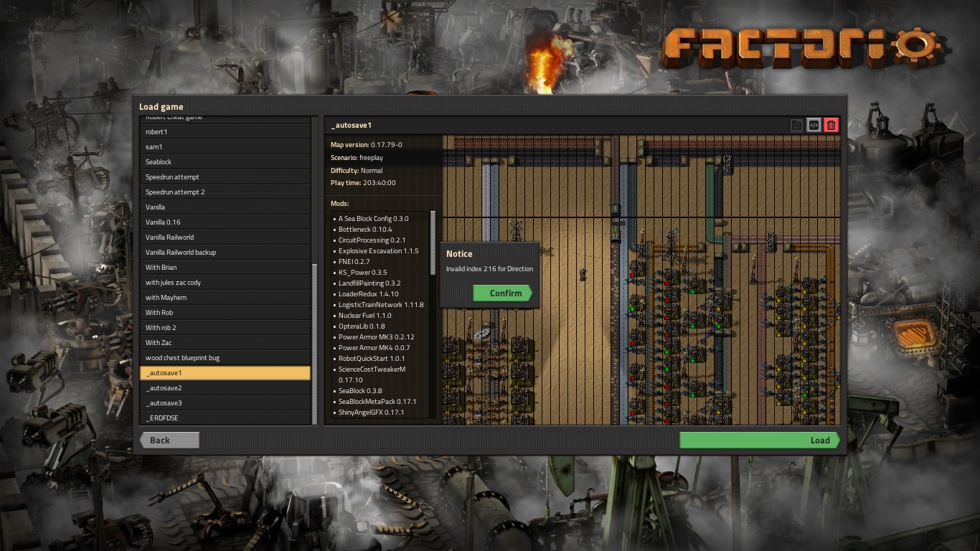The image size is (980, 551).
Task: Choose the Speedrun attempt 2 save
Action: tap(225, 192)
